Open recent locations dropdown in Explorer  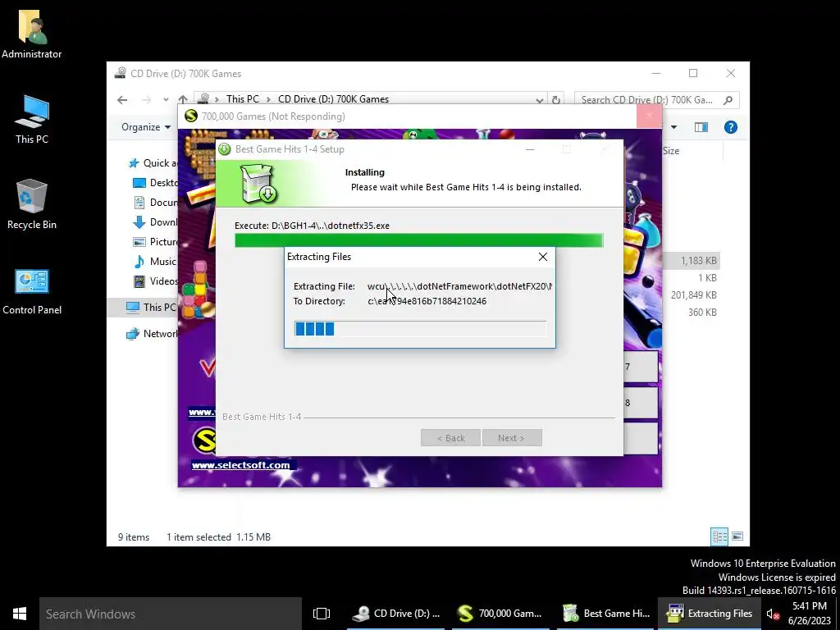(166, 99)
